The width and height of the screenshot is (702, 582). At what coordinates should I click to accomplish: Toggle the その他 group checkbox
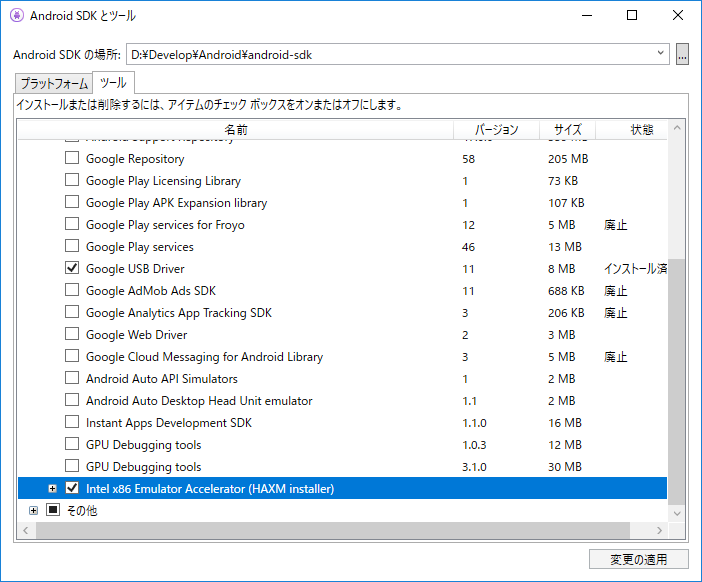point(53,510)
